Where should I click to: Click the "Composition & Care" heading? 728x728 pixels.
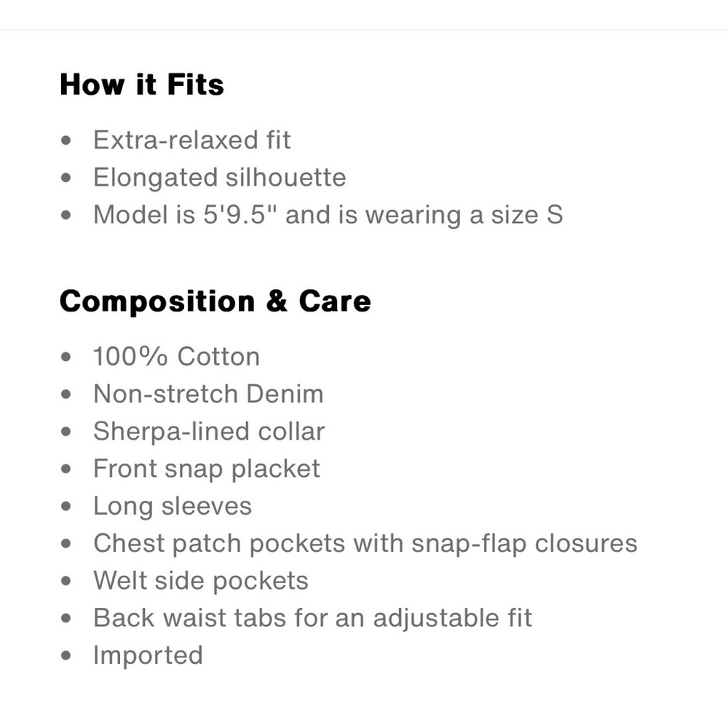pyautogui.click(x=215, y=301)
